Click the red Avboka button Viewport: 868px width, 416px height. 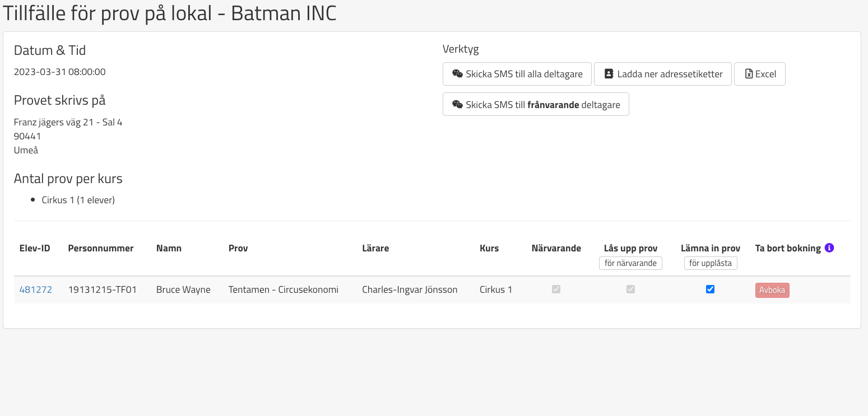pos(772,290)
